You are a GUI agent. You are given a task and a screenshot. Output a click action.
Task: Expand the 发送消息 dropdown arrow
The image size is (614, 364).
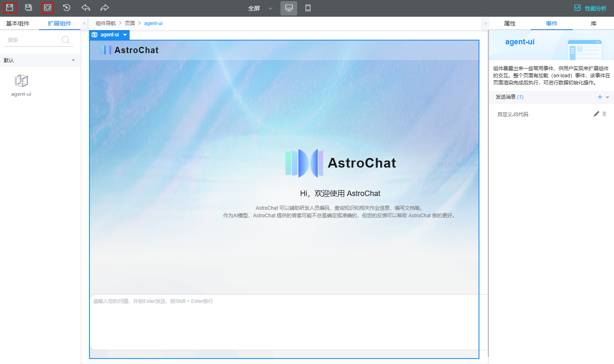pyautogui.click(x=607, y=97)
